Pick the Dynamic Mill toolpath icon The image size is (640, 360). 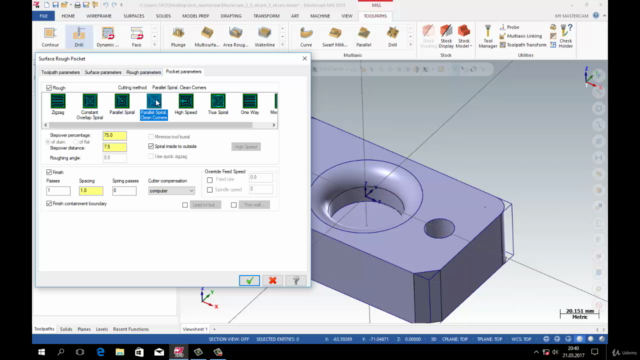108,37
